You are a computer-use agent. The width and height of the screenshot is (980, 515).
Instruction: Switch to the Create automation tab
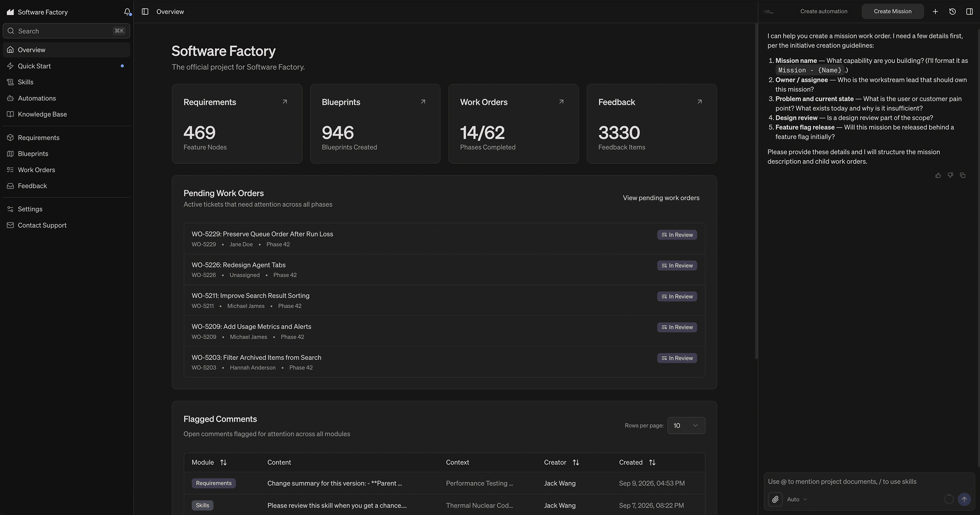point(823,11)
